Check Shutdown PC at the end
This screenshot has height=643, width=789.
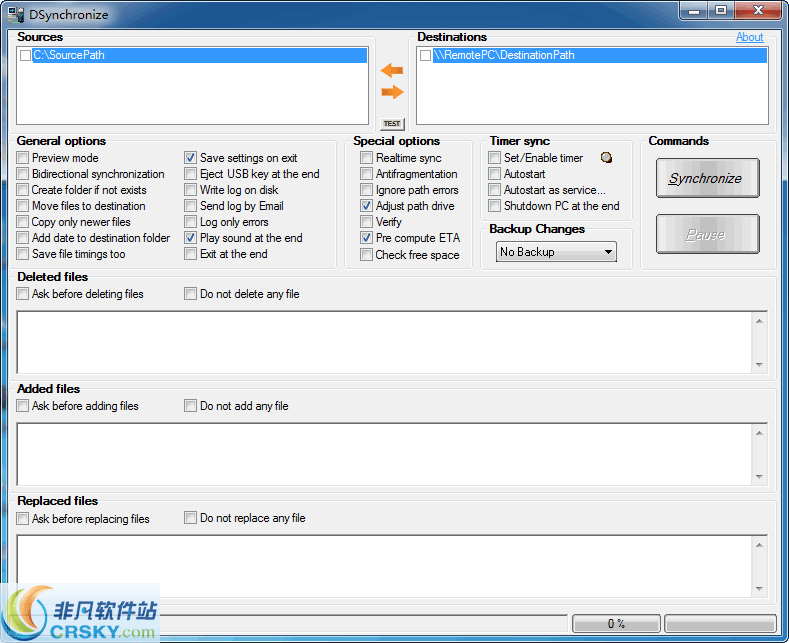[495, 206]
